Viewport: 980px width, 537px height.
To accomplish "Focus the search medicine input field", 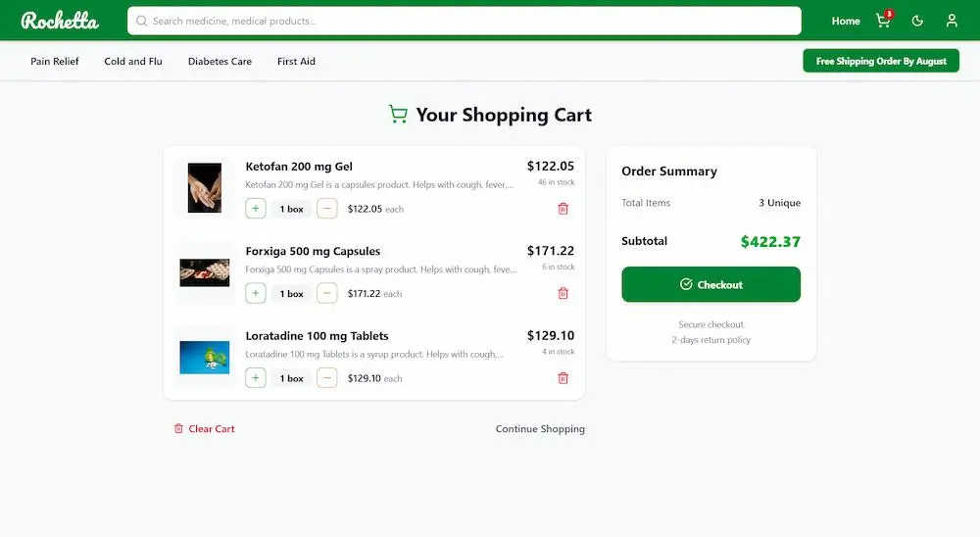I will click(x=465, y=21).
